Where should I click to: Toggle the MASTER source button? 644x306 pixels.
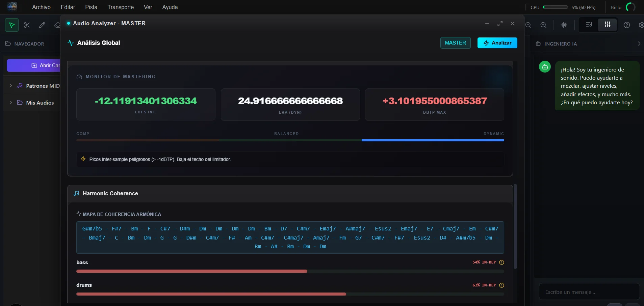coord(455,43)
